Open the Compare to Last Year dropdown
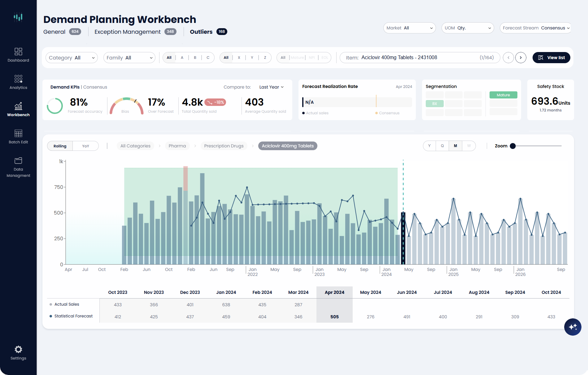Image resolution: width=588 pixels, height=375 pixels. (271, 87)
